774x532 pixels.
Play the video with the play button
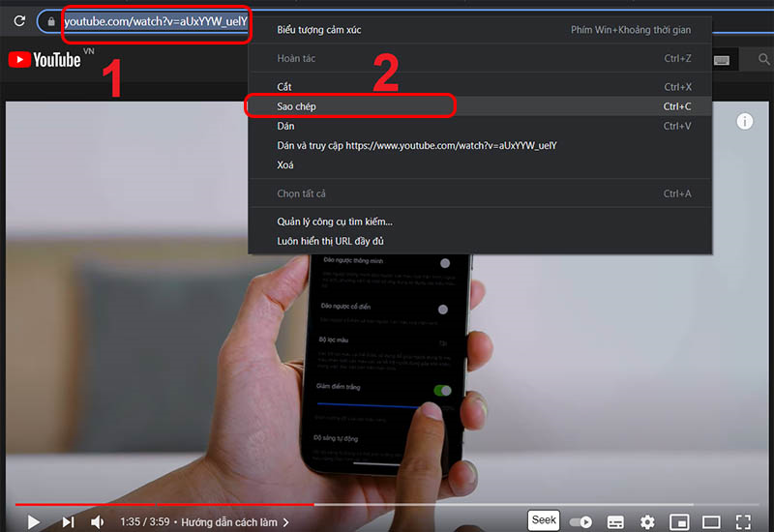click(34, 521)
